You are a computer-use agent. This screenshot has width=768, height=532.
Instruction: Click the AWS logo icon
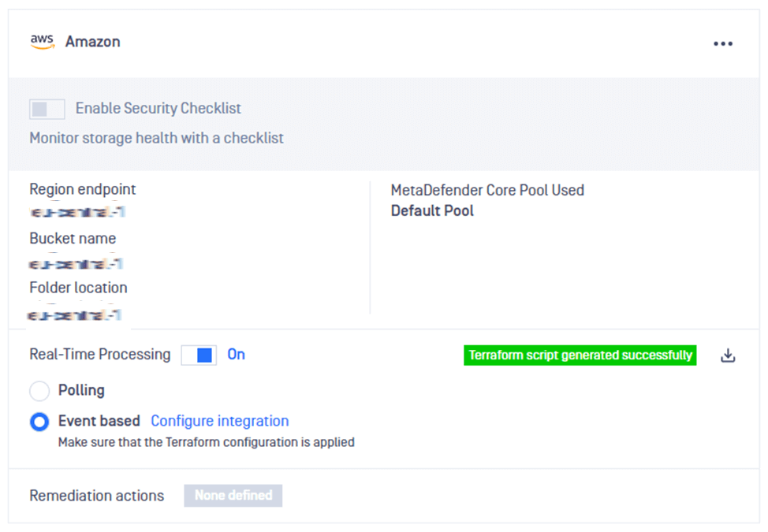43,42
